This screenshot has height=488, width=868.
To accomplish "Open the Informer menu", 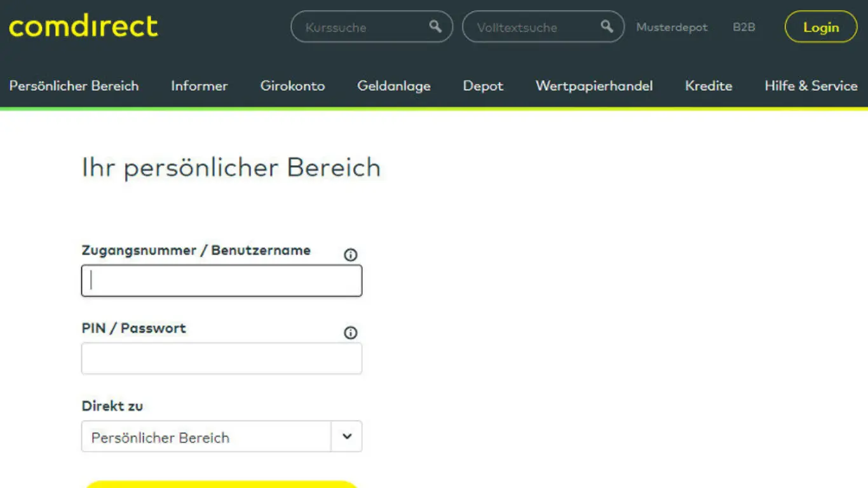I will (x=200, y=86).
